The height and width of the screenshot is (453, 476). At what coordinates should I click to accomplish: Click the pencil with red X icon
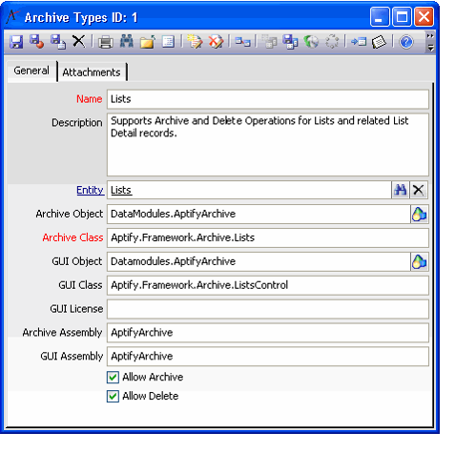pos(217,42)
